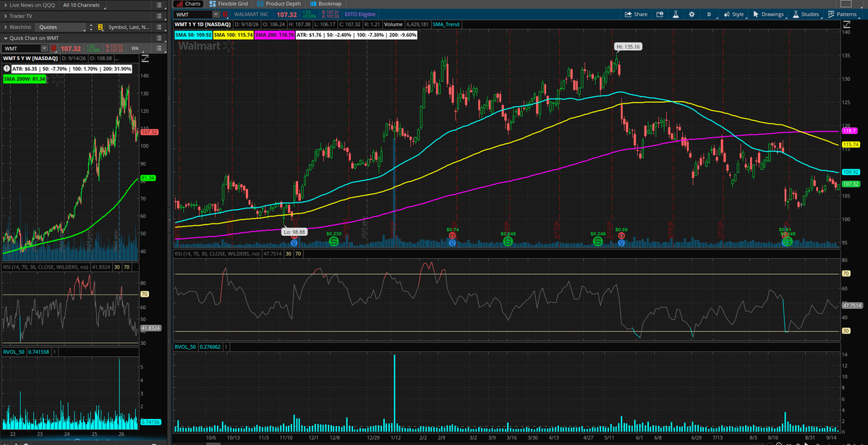
Task: Click the red link badge in quick chart
Action: (54, 48)
